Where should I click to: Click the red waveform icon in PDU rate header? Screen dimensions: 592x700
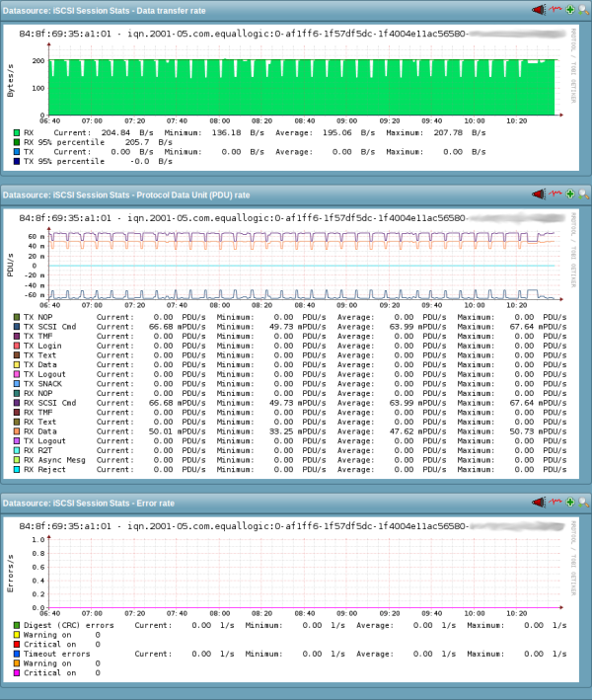(555, 194)
